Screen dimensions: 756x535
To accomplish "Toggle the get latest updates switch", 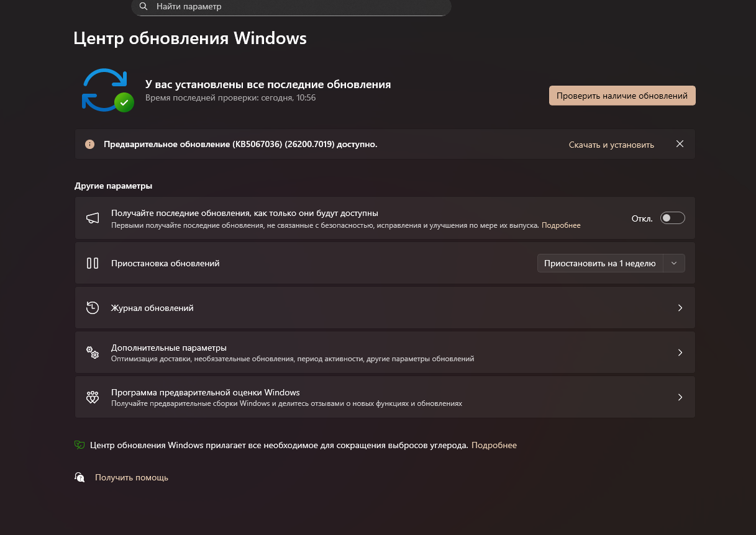I will click(673, 218).
